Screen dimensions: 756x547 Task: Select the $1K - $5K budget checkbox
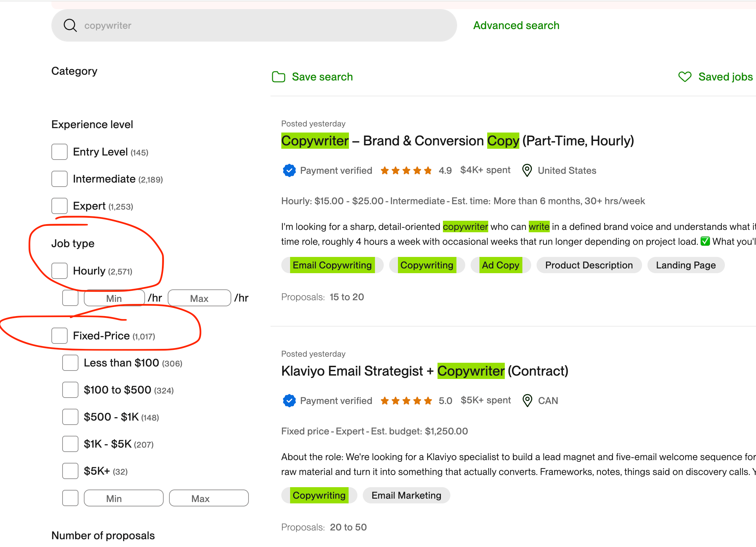pyautogui.click(x=70, y=444)
